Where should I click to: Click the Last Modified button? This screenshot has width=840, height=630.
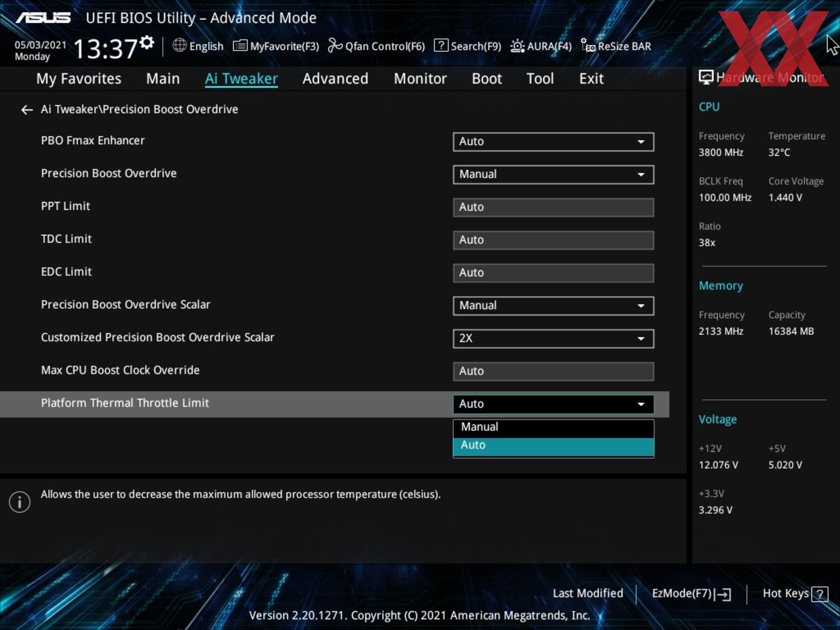pyautogui.click(x=588, y=594)
